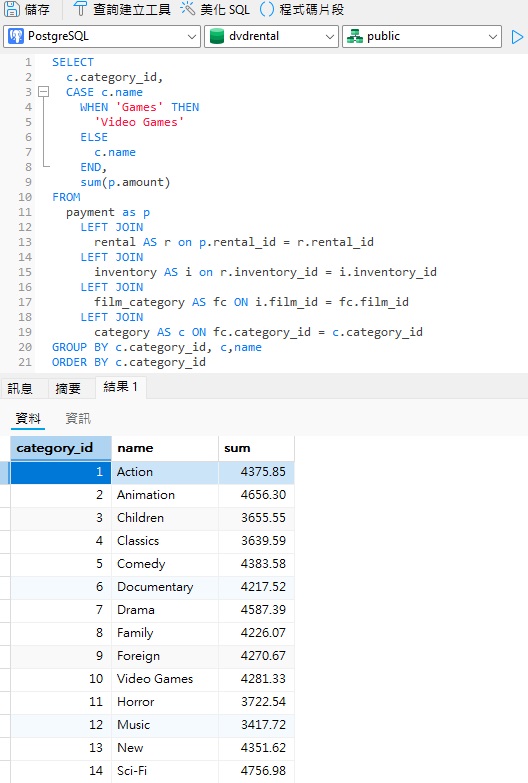Click the sum value 4281.33
The width and height of the screenshot is (528, 783).
[256, 679]
